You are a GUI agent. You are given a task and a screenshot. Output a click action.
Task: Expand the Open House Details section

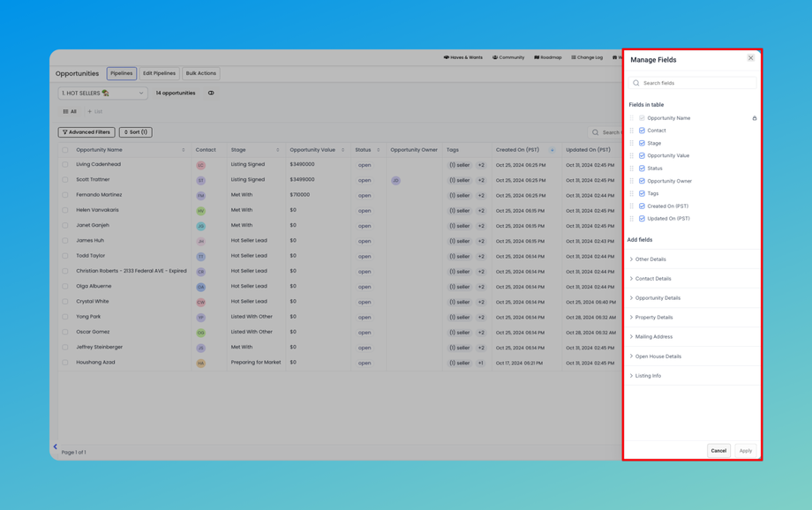click(658, 356)
